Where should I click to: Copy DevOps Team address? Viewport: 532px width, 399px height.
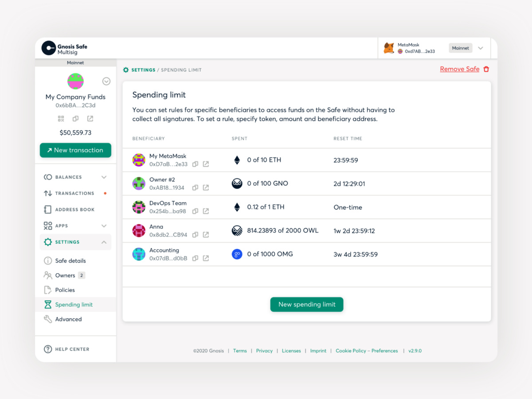(x=195, y=211)
